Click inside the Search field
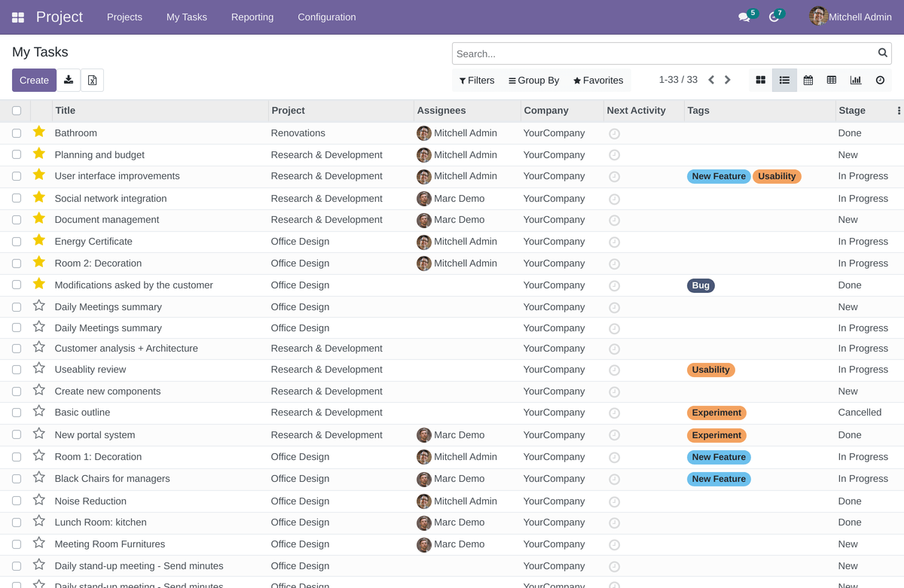The height and width of the screenshot is (588, 904). tap(663, 53)
